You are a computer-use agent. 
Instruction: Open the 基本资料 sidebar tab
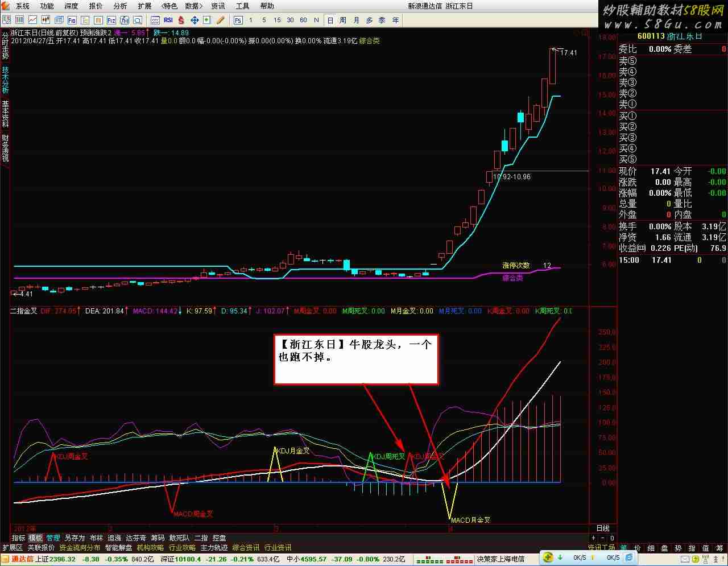point(5,113)
